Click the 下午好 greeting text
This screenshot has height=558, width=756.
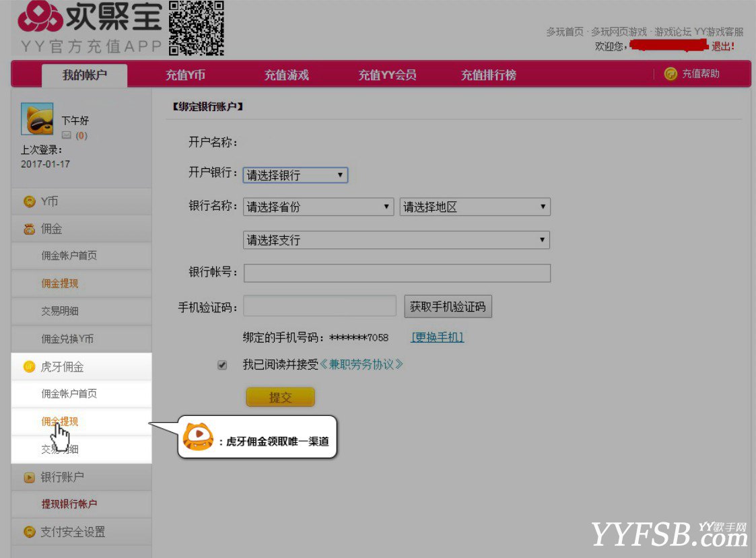[75, 120]
